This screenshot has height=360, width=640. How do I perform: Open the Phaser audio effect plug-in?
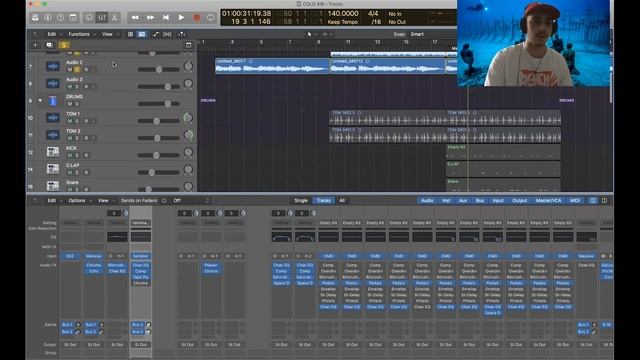tap(211, 265)
